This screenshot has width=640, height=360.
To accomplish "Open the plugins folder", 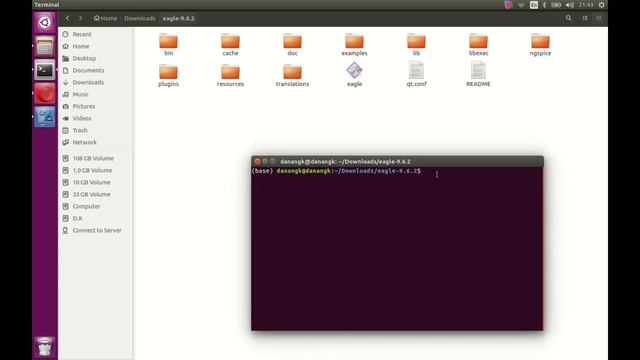I will tap(168, 75).
